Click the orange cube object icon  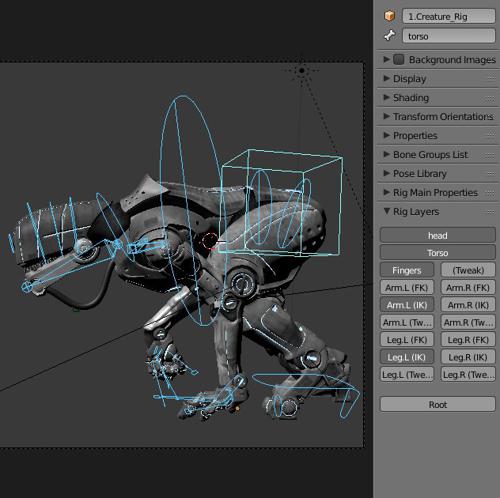point(389,16)
